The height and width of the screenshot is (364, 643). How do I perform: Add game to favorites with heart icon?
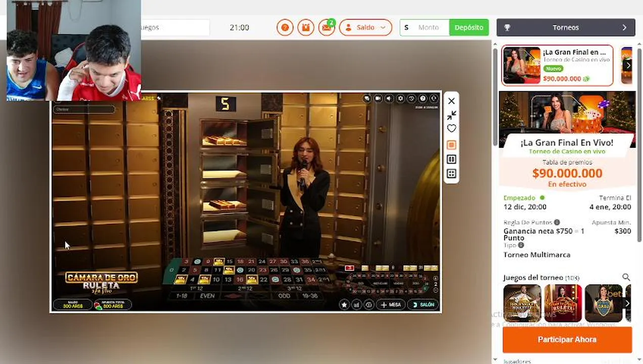(451, 129)
